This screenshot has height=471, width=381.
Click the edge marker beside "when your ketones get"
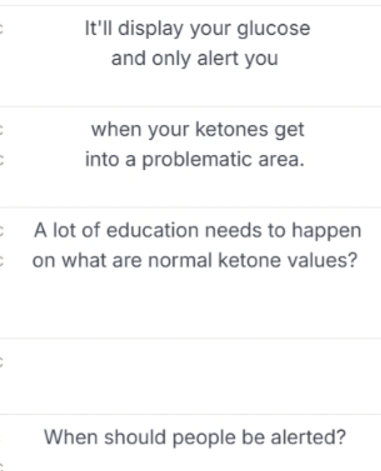1,130
